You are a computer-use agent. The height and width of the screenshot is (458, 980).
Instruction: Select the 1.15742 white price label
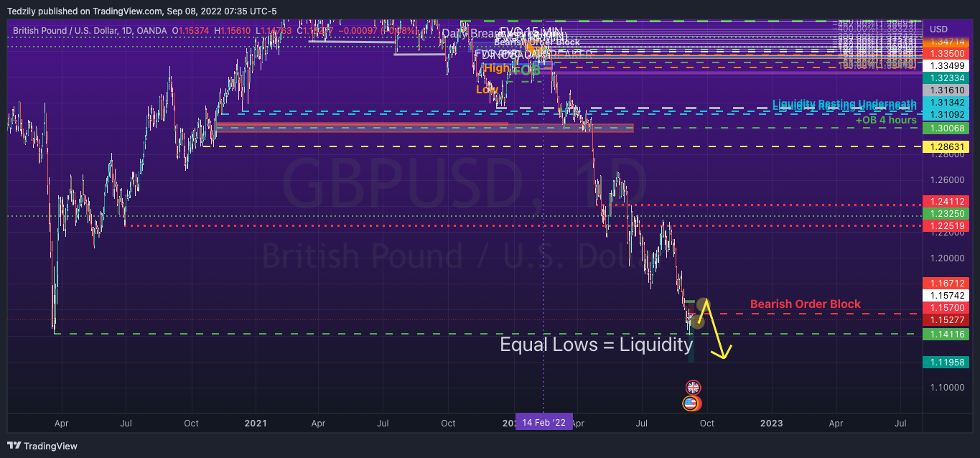[946, 295]
